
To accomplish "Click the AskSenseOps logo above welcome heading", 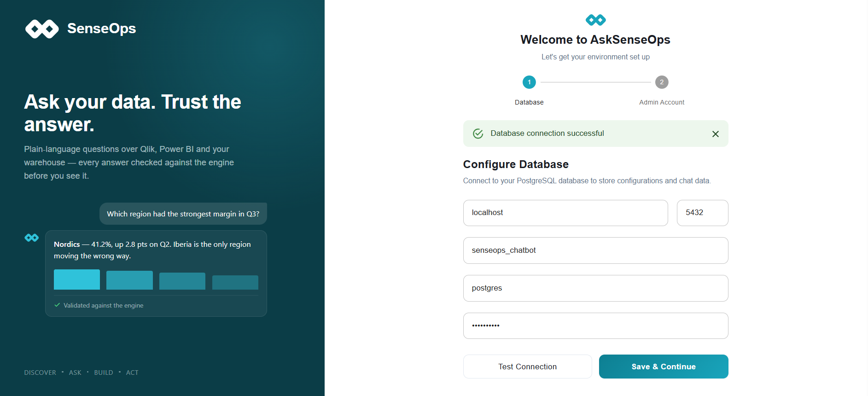I will [595, 20].
